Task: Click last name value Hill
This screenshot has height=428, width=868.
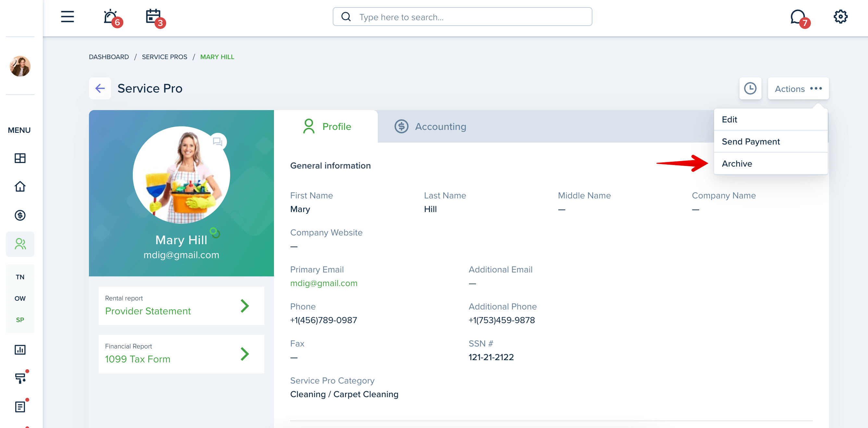Action: (x=430, y=209)
